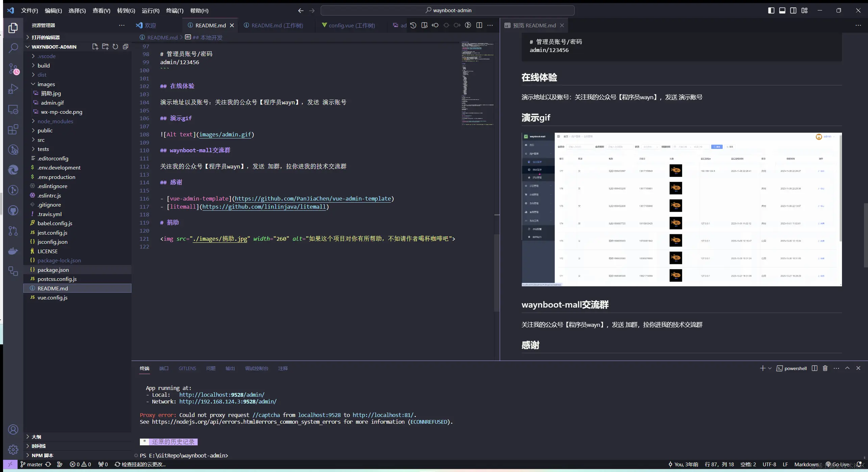The width and height of the screenshot is (868, 472).
Task: Open Run and Debug view
Action: pos(13,89)
